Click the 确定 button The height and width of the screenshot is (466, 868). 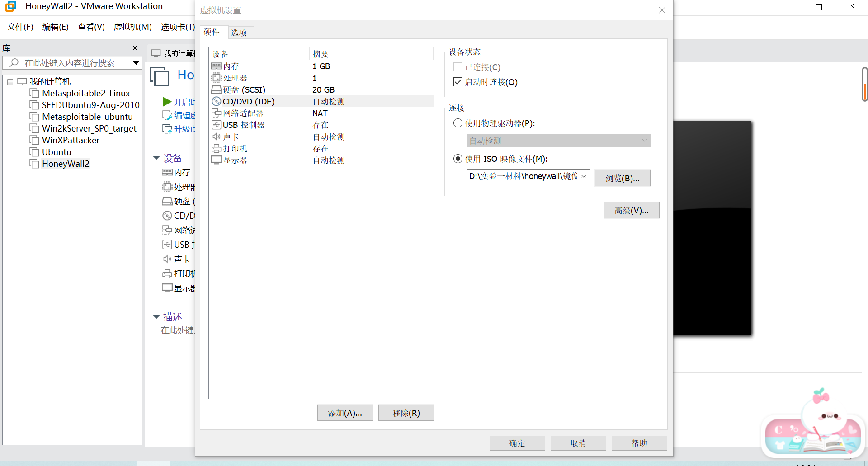coord(517,443)
